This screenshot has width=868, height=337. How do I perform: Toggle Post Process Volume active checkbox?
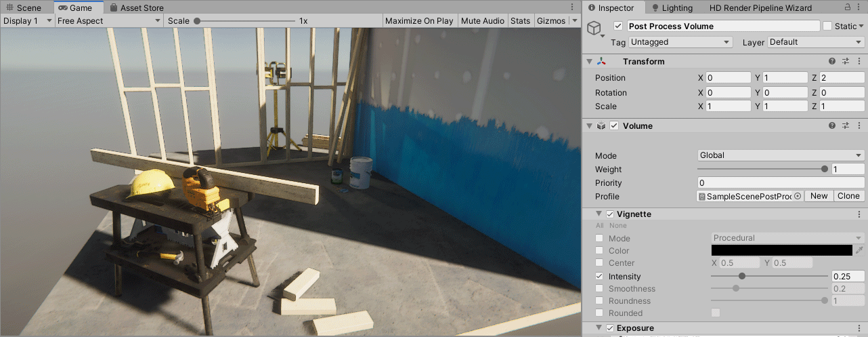tap(617, 26)
